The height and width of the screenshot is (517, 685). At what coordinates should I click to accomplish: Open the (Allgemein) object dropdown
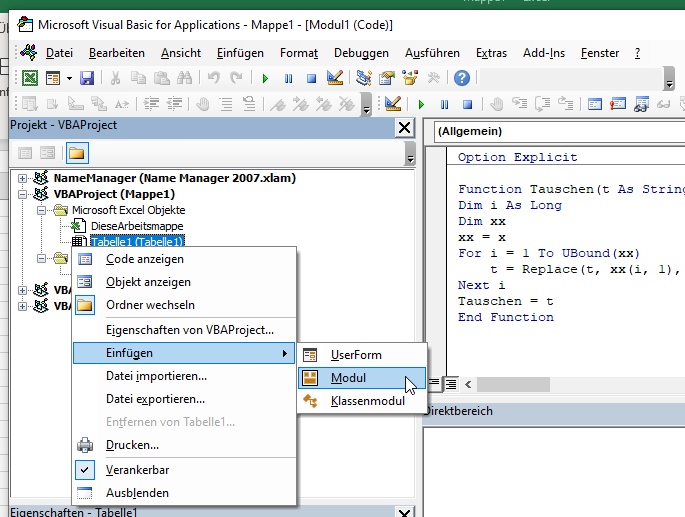[x=559, y=132]
